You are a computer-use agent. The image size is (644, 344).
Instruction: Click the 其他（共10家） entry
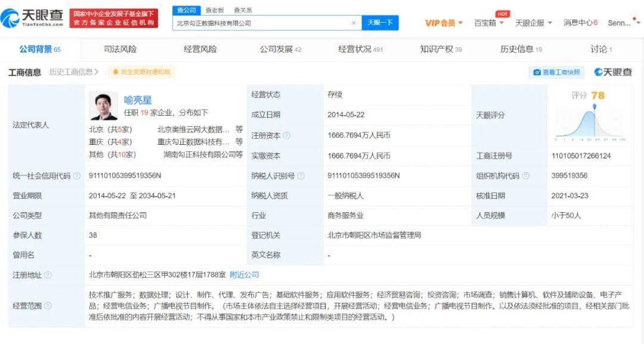coord(113,154)
